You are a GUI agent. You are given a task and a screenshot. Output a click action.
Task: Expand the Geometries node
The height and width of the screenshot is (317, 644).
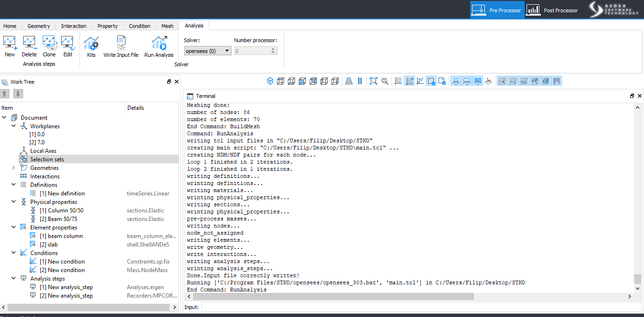14,168
